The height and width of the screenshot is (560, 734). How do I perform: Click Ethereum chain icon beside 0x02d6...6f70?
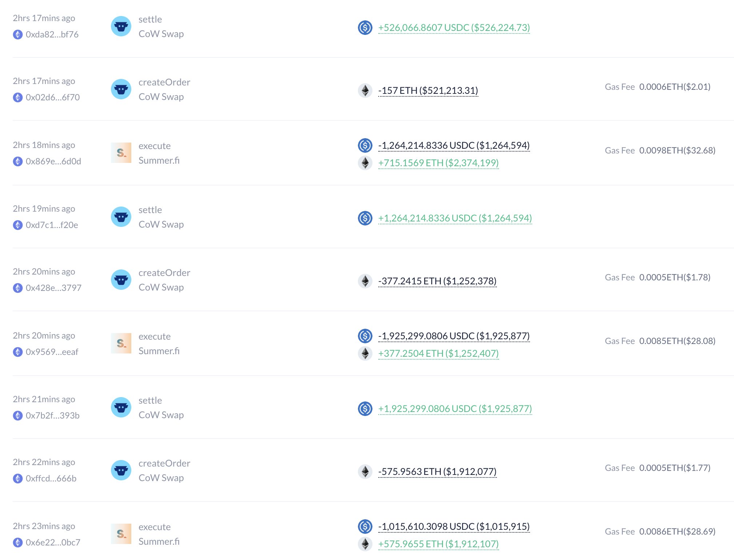(17, 97)
